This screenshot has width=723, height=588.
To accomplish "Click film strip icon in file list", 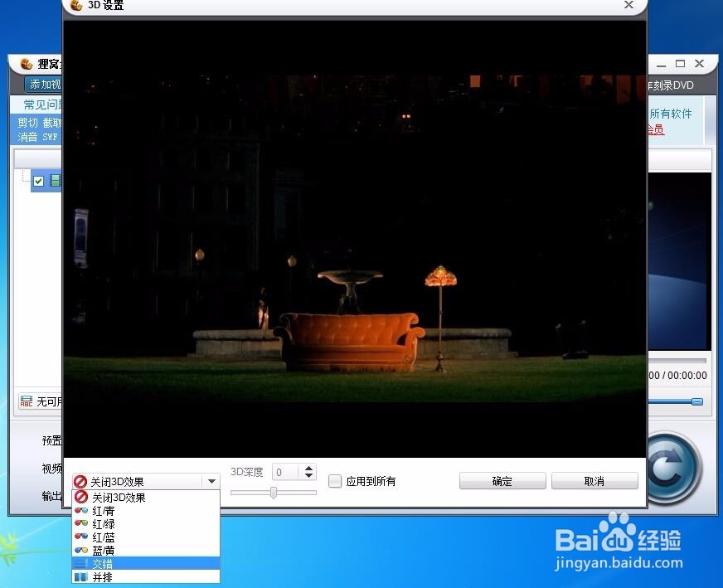I will tap(56, 181).
